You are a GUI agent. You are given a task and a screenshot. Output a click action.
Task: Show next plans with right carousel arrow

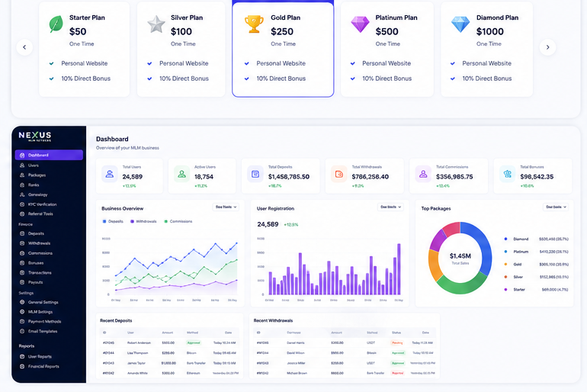click(x=547, y=47)
